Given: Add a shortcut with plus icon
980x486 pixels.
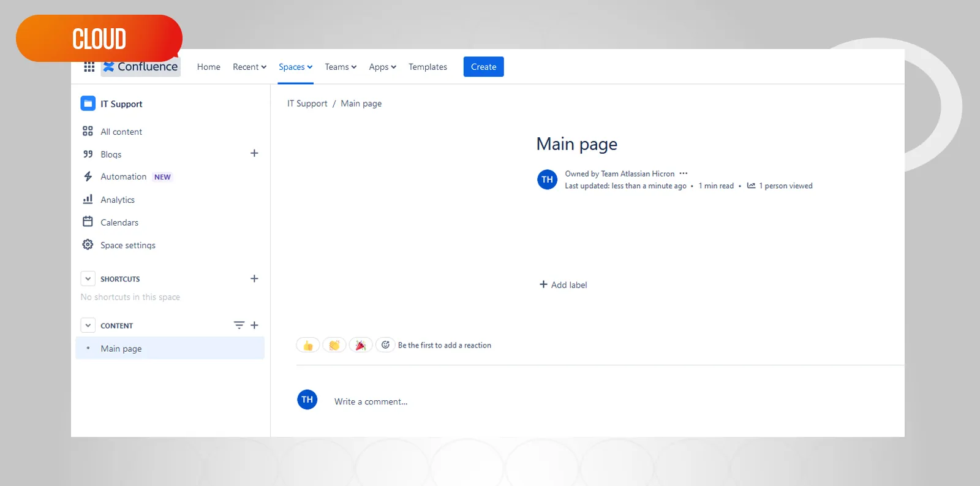Looking at the screenshot, I should [x=254, y=279].
